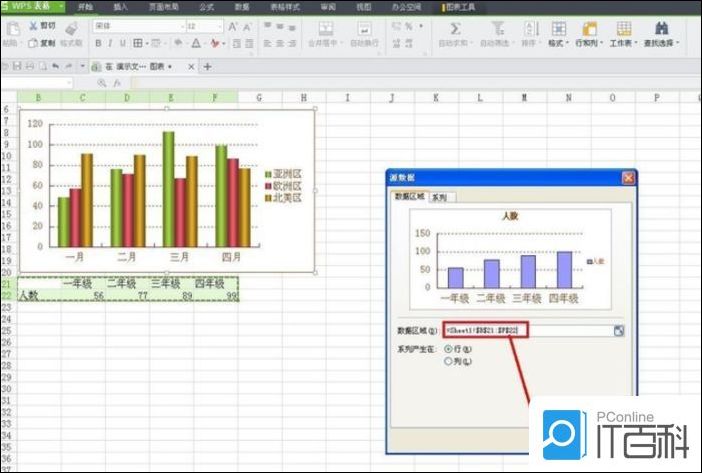Click the Rows and Columns (行和列) icon
Viewport: 702px width, 473px height.
[x=590, y=29]
